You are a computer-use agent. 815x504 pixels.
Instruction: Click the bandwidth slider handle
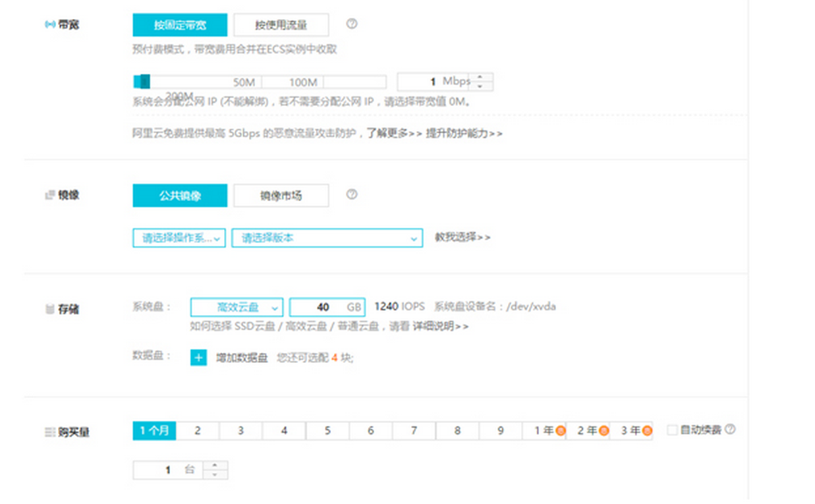pyautogui.click(x=144, y=82)
